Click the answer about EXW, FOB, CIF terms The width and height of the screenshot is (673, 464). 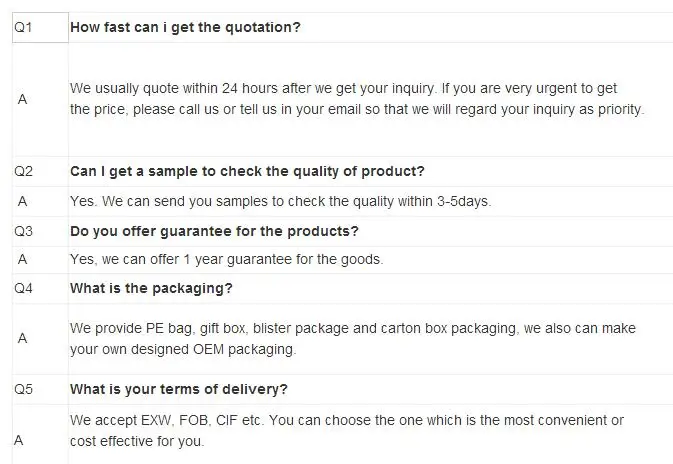coord(347,430)
